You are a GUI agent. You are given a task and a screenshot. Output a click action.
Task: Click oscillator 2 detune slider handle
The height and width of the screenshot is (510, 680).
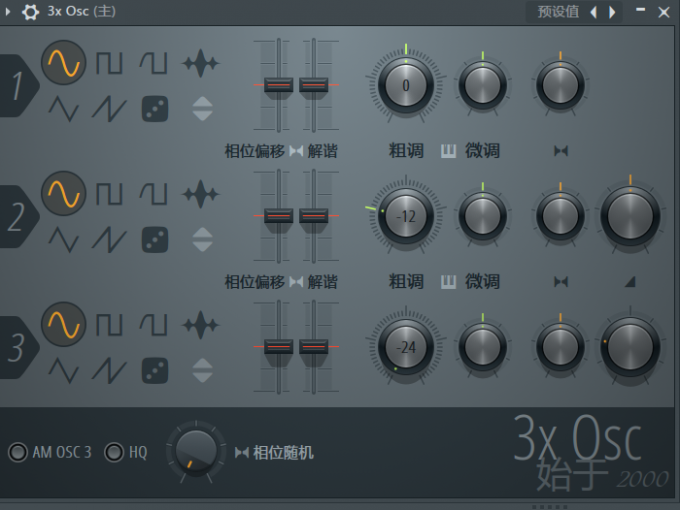click(314, 216)
